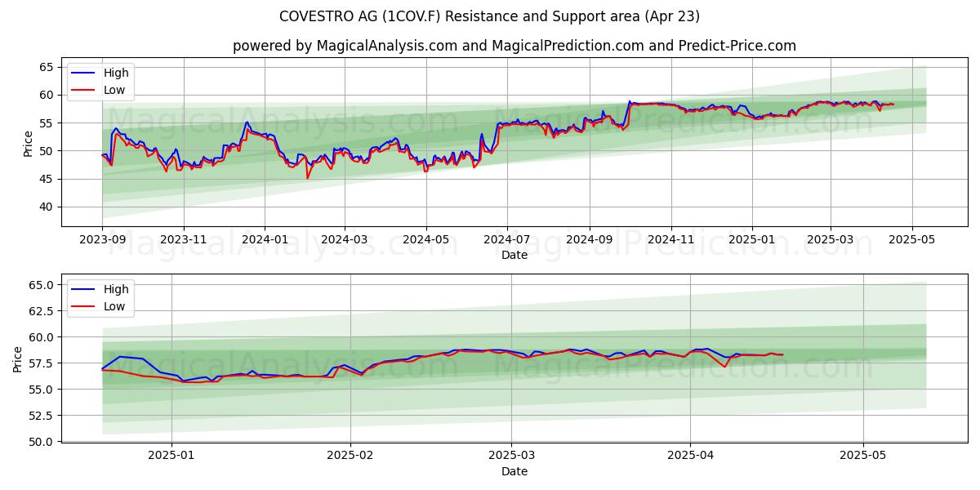The image size is (980, 490).
Task: Click the '2025-04' tick label in bottom chart
Action: (x=691, y=457)
